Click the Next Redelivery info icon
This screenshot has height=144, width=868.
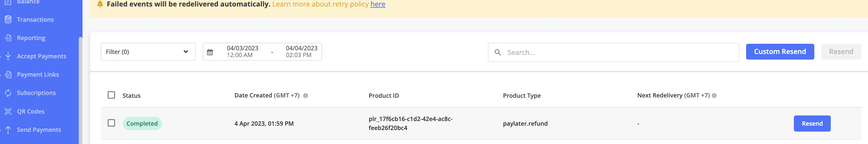pyautogui.click(x=714, y=96)
